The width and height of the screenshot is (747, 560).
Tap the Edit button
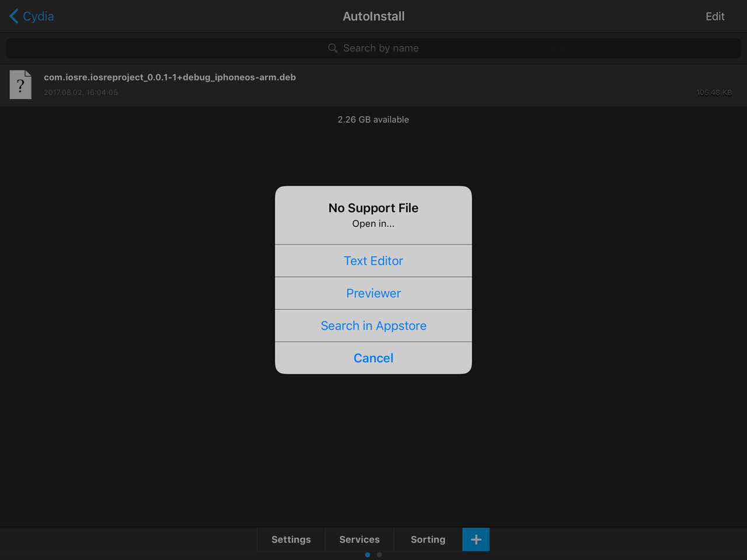click(x=715, y=16)
